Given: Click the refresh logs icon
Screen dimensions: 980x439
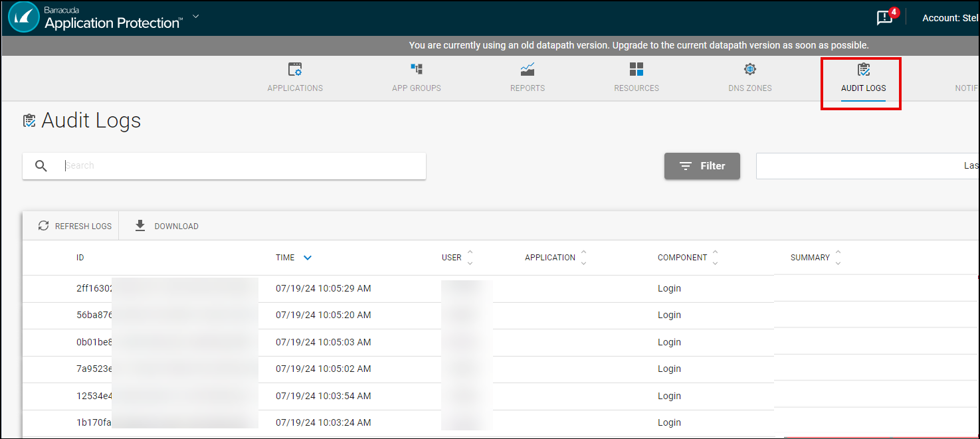Looking at the screenshot, I should (43, 226).
